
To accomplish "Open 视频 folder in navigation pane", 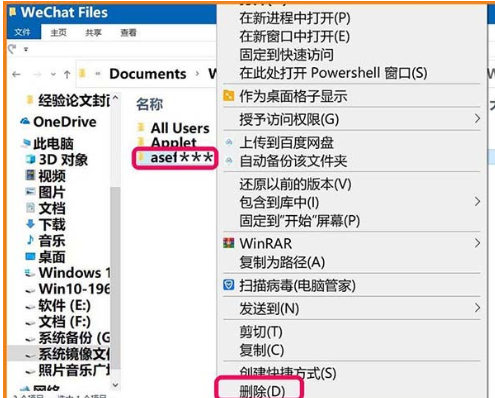I will click(x=52, y=176).
